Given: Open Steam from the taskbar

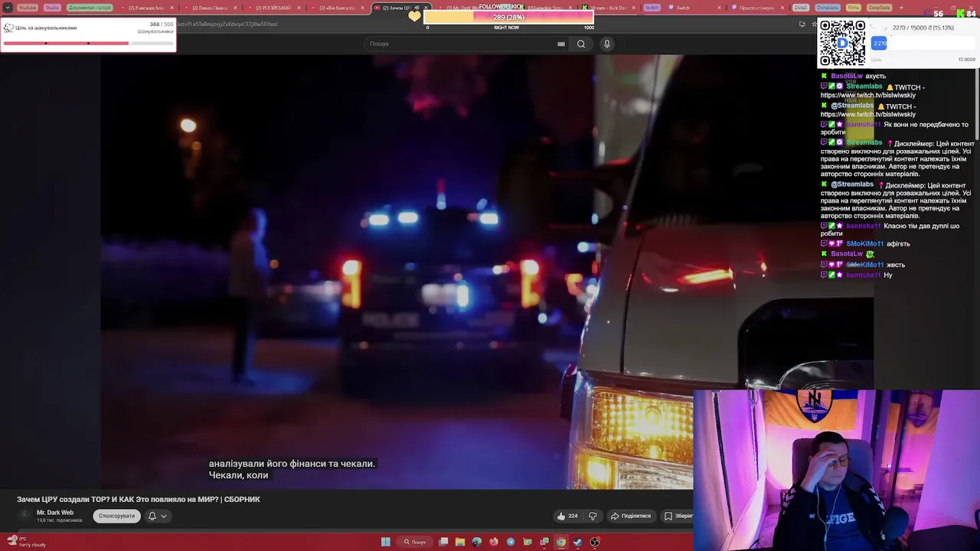Looking at the screenshot, I should point(578,542).
